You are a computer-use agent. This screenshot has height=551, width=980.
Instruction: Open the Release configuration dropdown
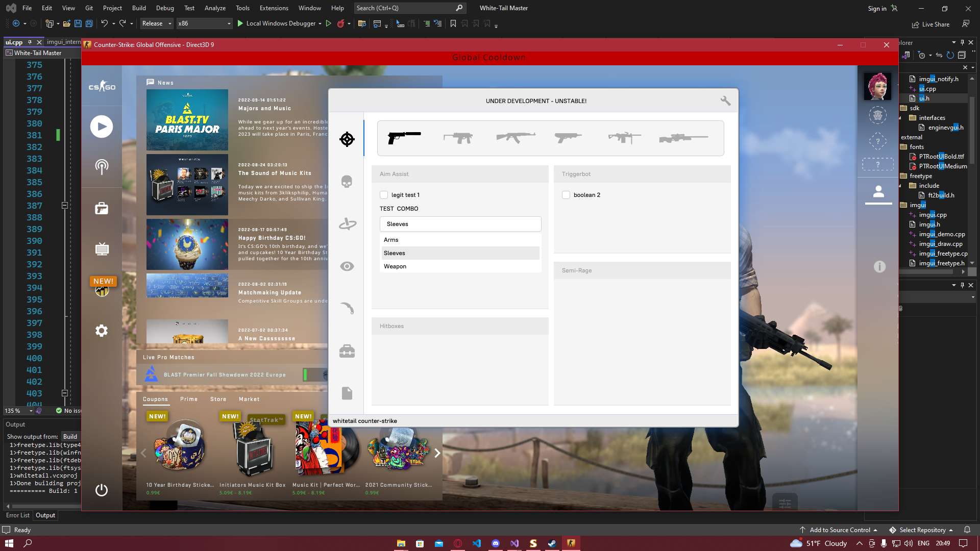(x=157, y=23)
